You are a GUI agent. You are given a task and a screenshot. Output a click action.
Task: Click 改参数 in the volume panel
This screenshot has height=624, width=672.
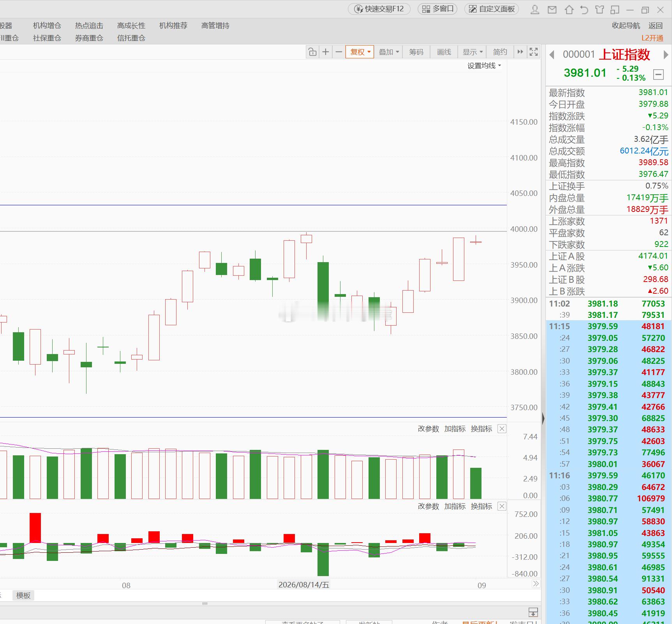click(429, 429)
